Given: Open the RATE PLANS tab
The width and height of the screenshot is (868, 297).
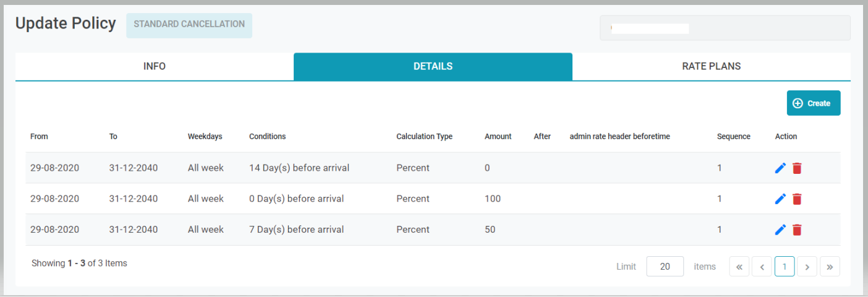Looking at the screenshot, I should pyautogui.click(x=711, y=66).
